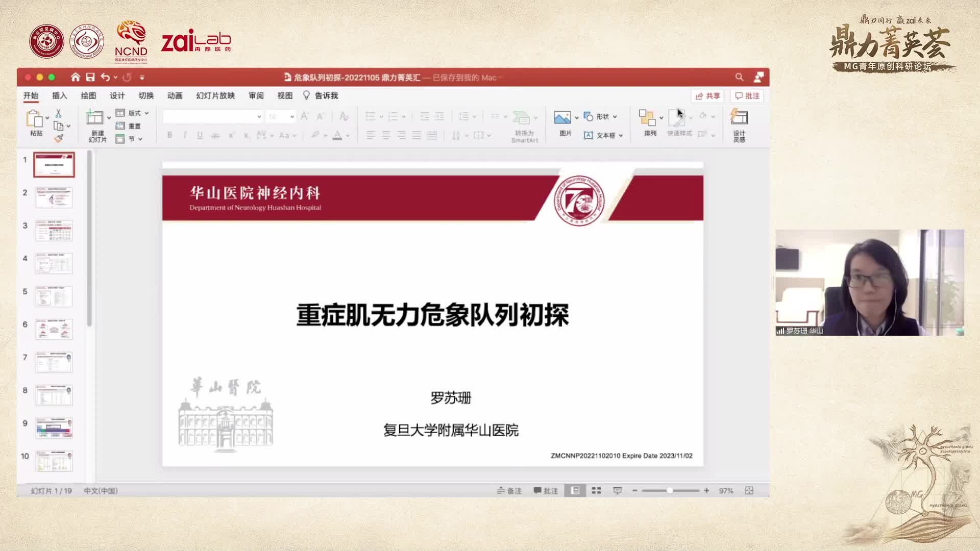Click the Arrange (排列) icon
This screenshot has width=980, height=551.
pyautogui.click(x=647, y=118)
